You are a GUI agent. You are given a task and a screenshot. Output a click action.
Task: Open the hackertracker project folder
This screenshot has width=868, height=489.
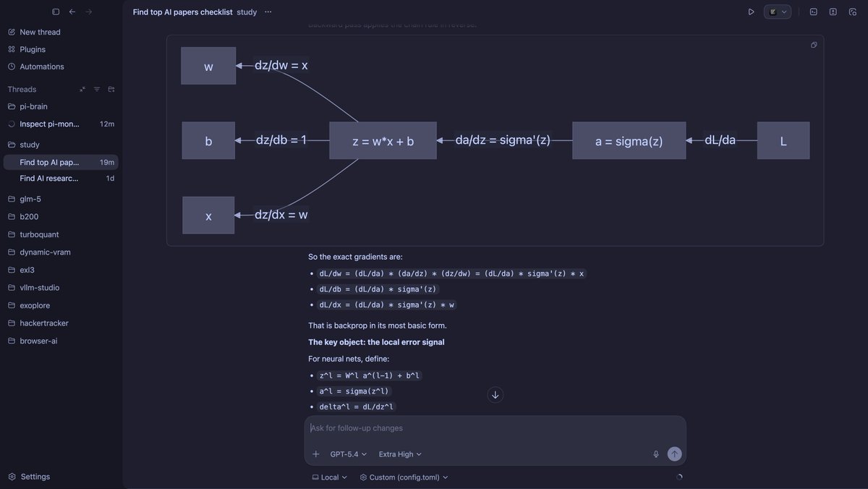point(61,323)
